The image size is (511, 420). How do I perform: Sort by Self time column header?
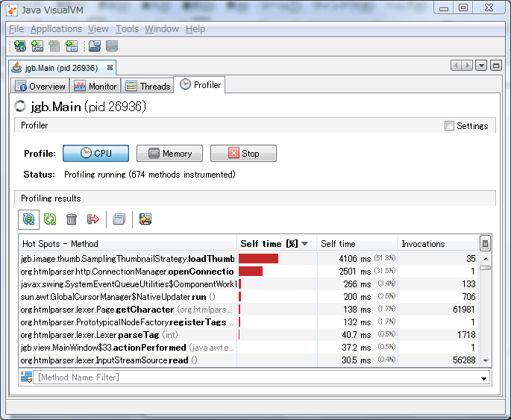point(357,243)
